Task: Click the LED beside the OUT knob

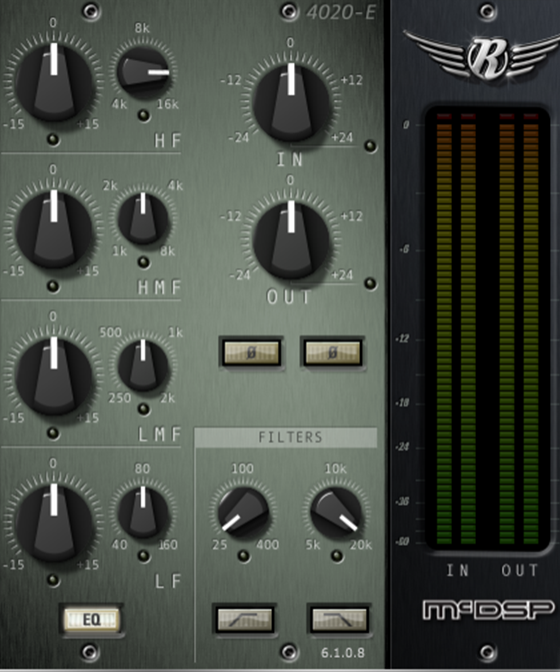Action: pyautogui.click(x=370, y=284)
